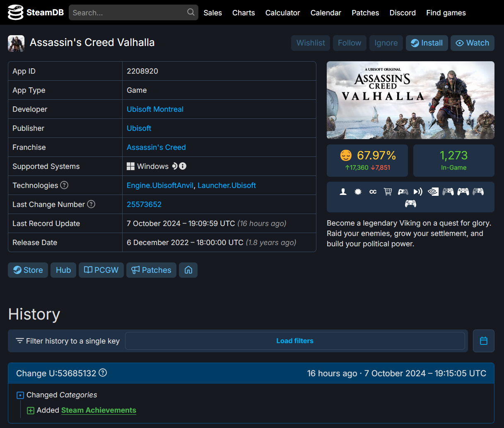This screenshot has width=504, height=428.
Task: Expand the Filter history to a single key
Action: point(66,341)
